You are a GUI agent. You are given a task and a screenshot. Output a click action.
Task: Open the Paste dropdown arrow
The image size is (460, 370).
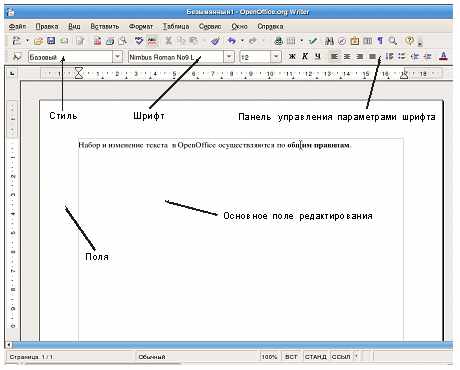click(204, 41)
